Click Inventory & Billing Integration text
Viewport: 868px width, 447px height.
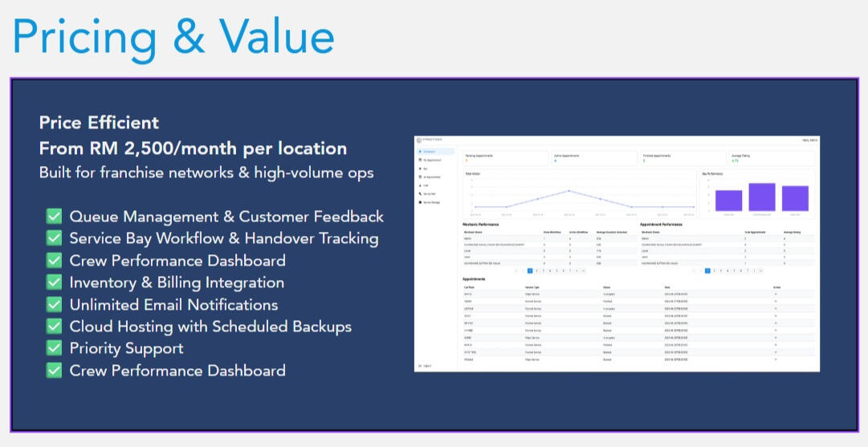pos(177,282)
